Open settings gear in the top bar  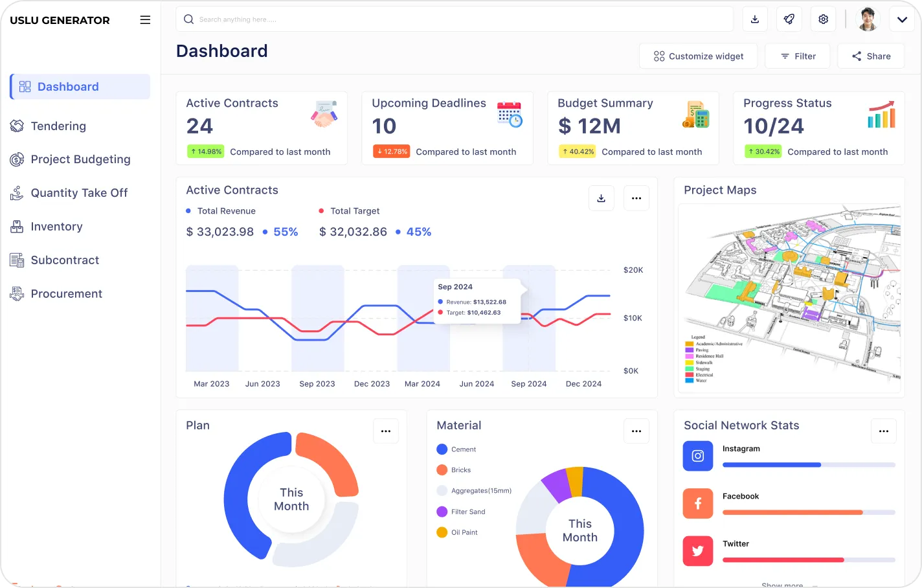coord(824,19)
